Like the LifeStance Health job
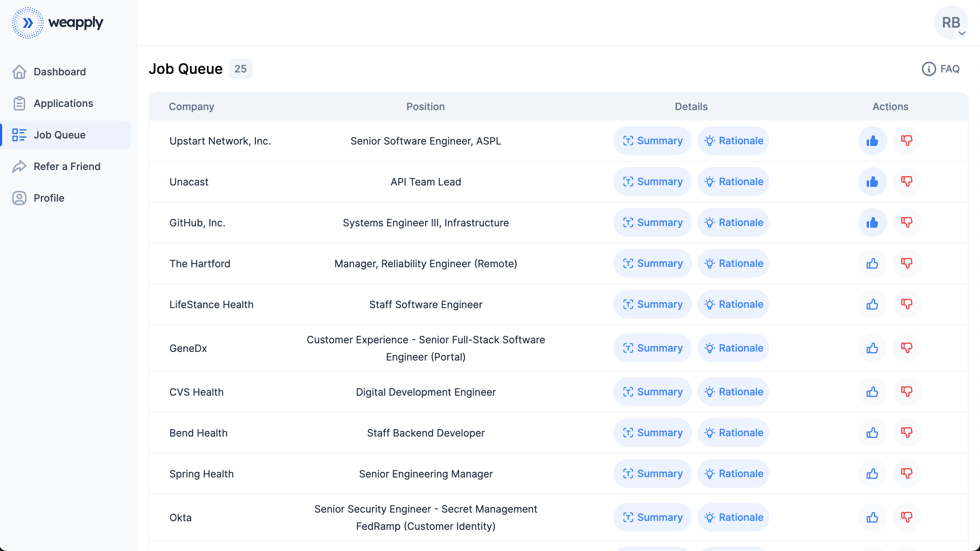 tap(872, 305)
